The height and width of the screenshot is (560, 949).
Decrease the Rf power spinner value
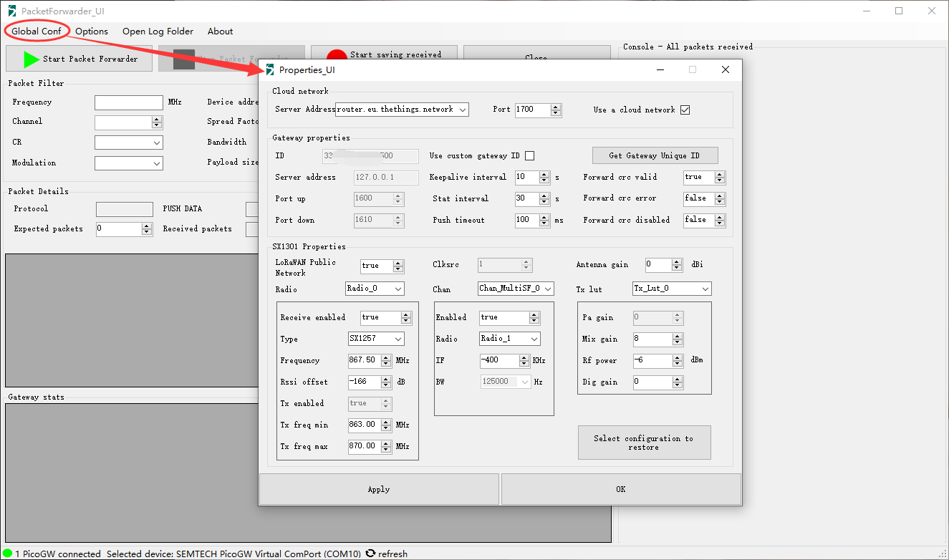[678, 364]
